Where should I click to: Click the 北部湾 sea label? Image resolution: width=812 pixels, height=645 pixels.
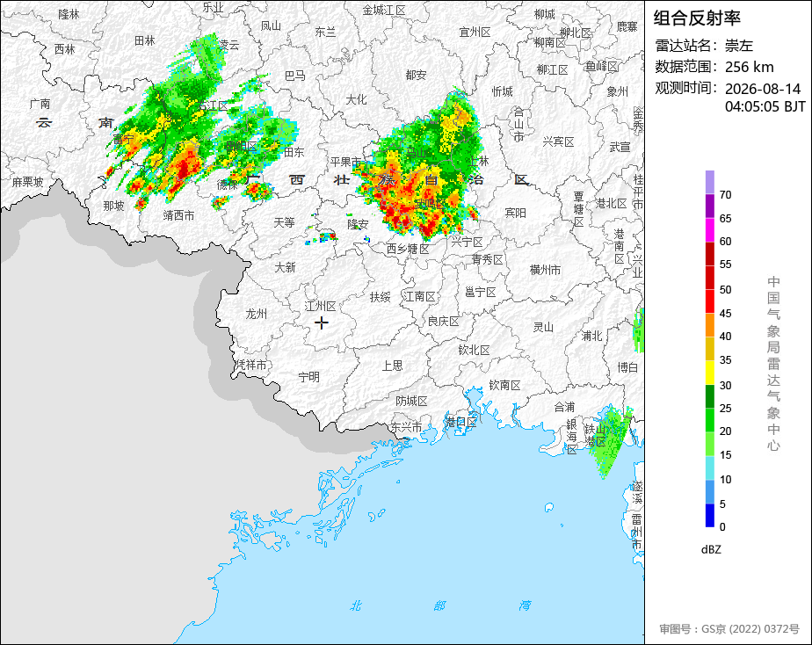(439, 605)
